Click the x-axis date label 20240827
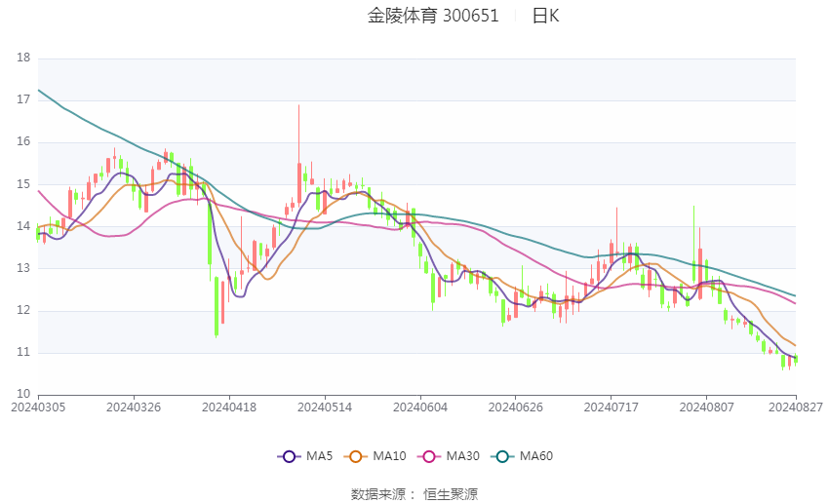Screen dimensions: 829x504 [x=796, y=407]
